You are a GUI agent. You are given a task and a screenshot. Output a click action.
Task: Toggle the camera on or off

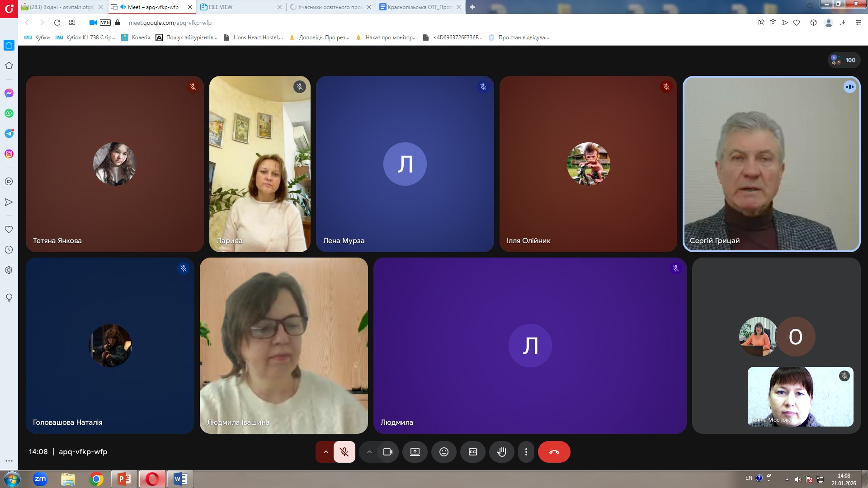(387, 452)
